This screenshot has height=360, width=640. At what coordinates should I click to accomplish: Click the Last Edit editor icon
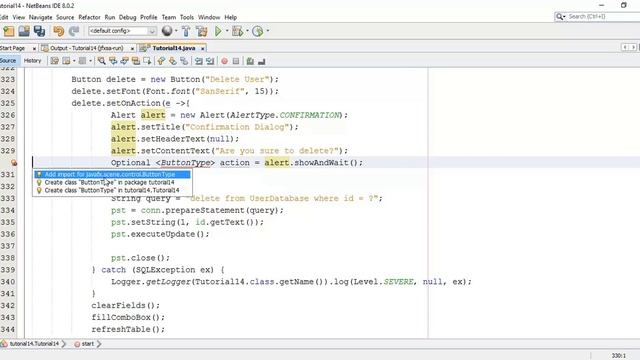pos(54,61)
